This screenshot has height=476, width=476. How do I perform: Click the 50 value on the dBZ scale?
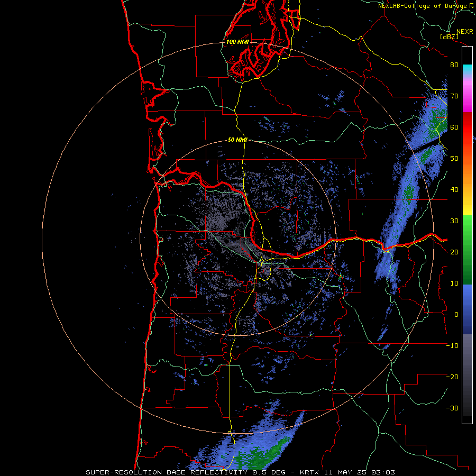pos(454,159)
